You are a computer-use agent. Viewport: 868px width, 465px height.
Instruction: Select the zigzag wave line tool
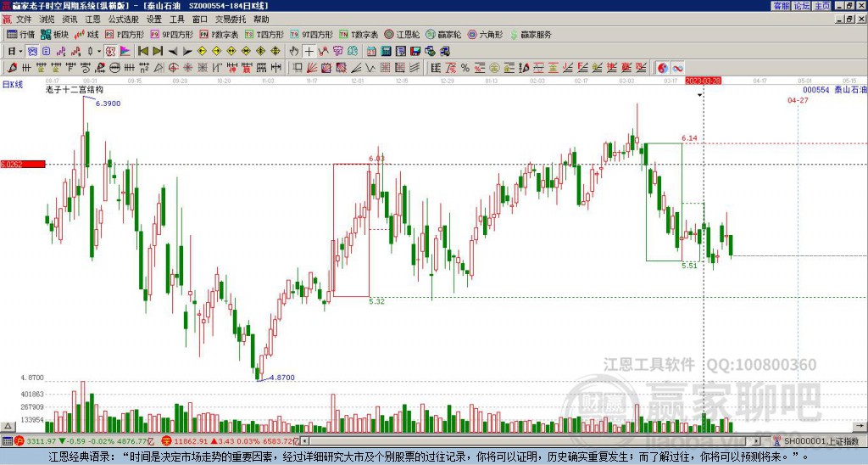pos(370,68)
